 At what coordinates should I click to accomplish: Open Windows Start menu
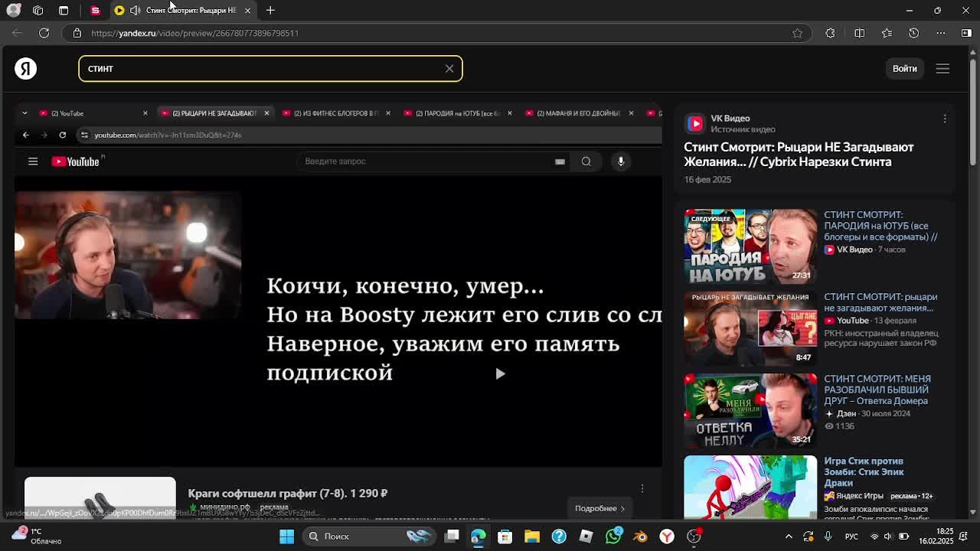(286, 536)
